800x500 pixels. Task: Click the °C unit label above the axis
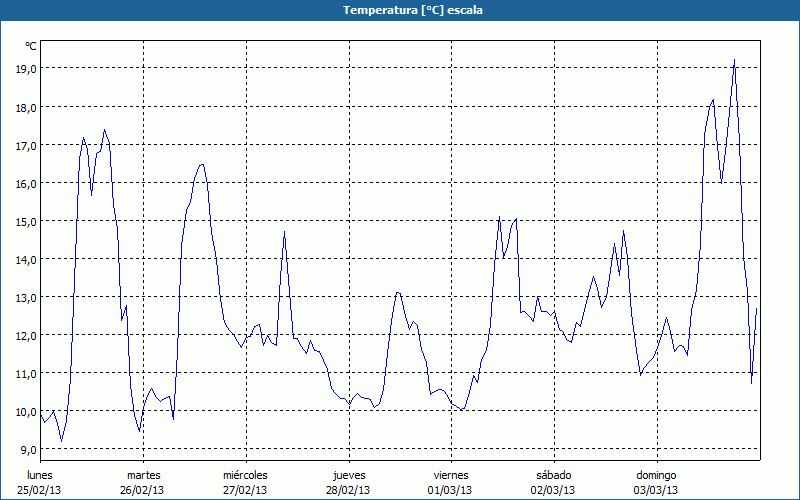[31, 46]
